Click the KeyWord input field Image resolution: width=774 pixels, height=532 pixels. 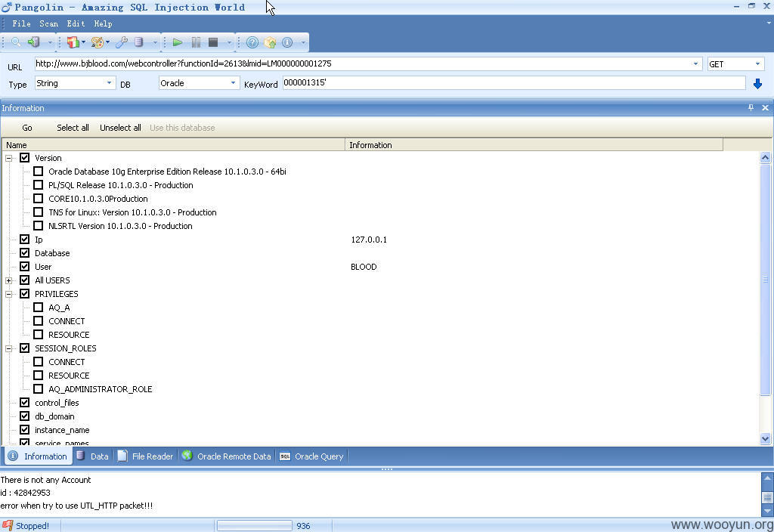pos(514,83)
